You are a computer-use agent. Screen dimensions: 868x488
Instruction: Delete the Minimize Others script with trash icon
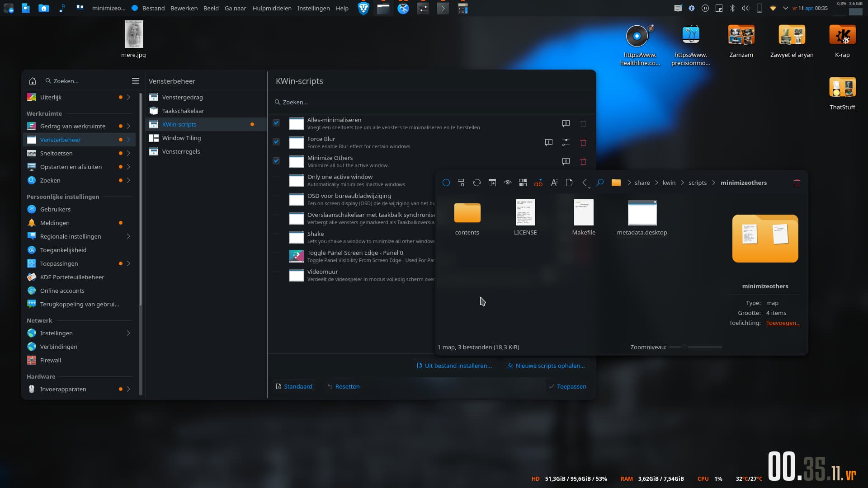point(583,161)
